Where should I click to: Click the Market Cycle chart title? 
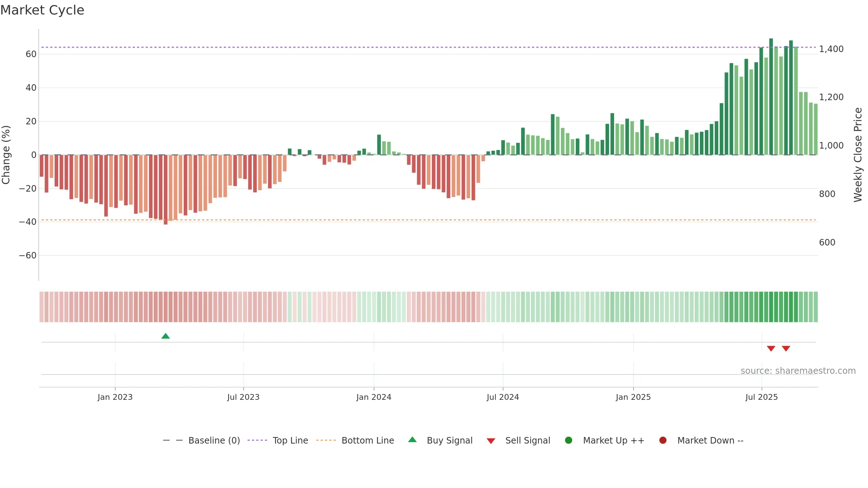(42, 10)
